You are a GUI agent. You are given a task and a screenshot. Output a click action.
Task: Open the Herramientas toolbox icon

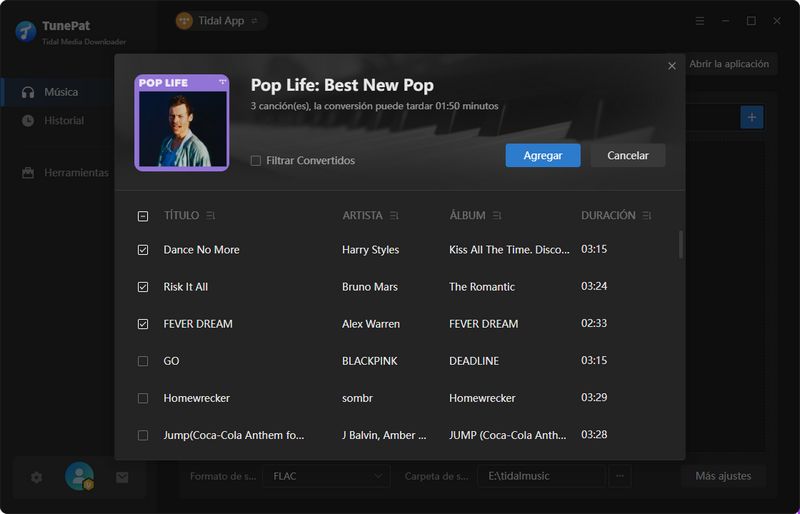[x=28, y=173]
